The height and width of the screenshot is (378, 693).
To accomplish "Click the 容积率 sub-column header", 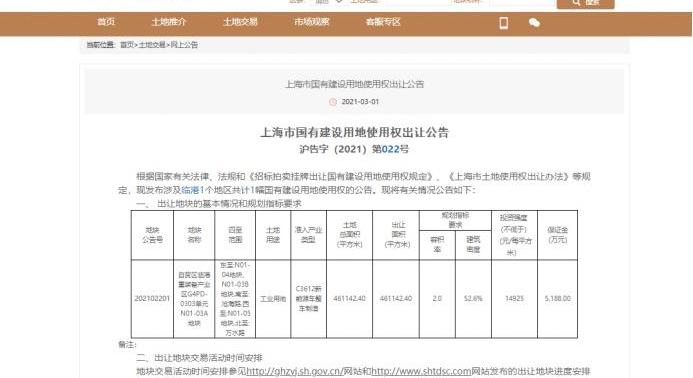I will 437,244.
